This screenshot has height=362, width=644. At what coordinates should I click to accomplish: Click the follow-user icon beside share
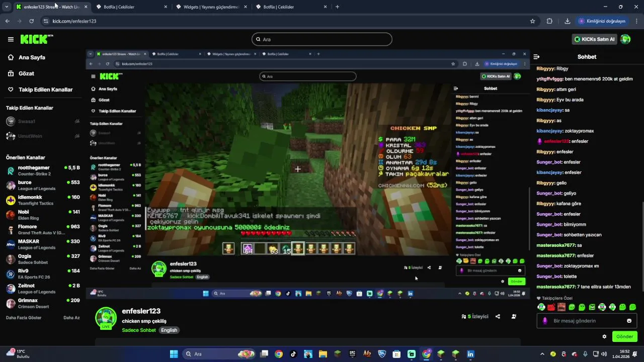tap(514, 317)
